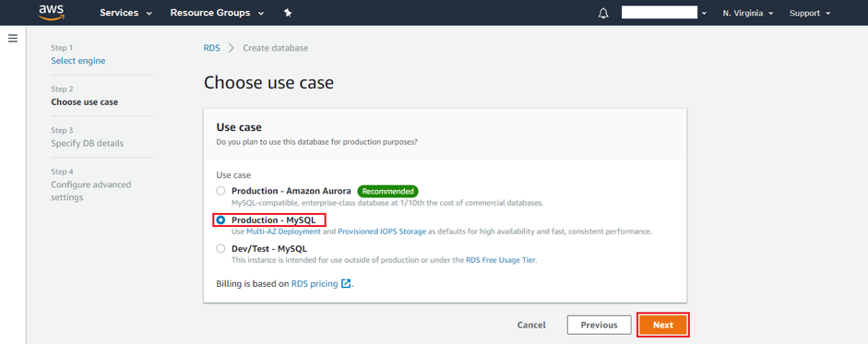Open Multi-AZ Deployment link

283,231
